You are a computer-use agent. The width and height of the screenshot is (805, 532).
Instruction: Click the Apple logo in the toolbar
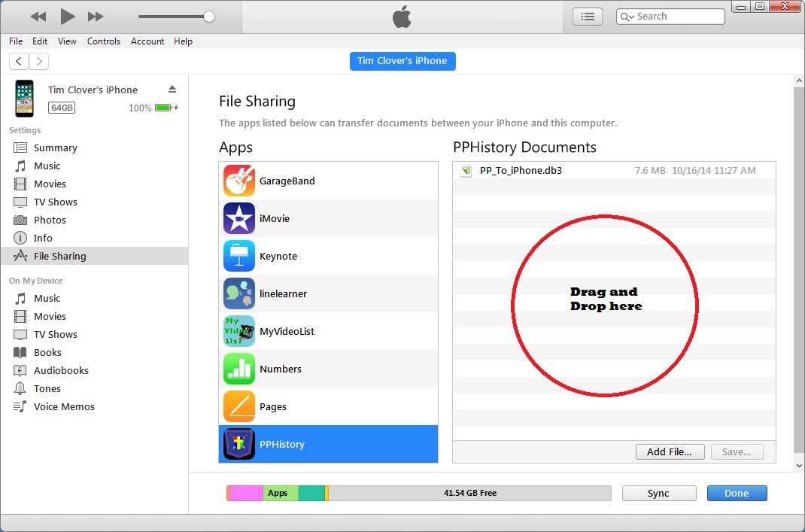coord(402,17)
